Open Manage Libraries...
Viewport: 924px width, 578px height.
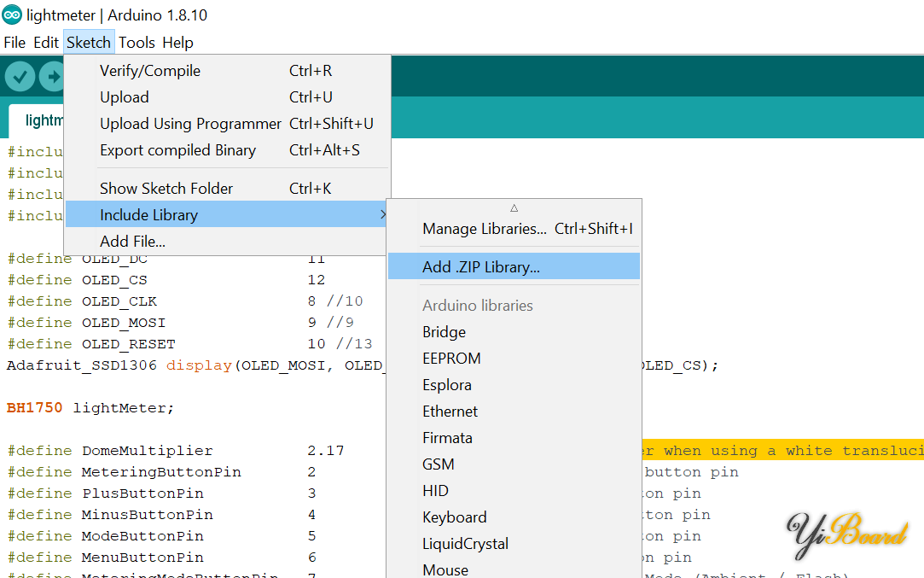coord(484,229)
